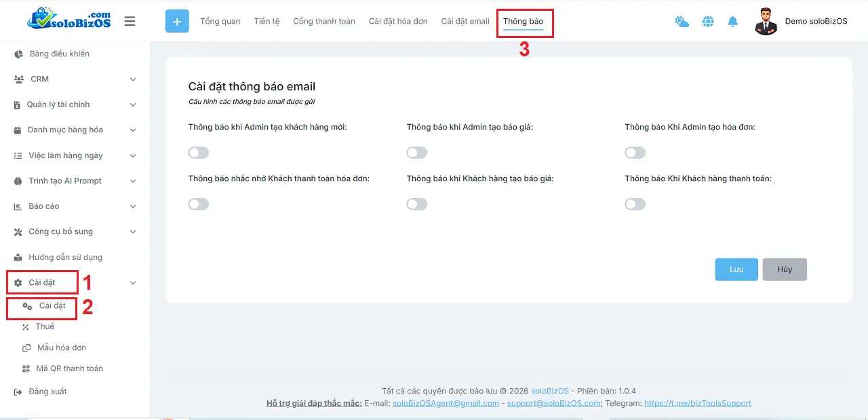Click the Trình tạo AI Prompt icon
868x420 pixels.
18,181
